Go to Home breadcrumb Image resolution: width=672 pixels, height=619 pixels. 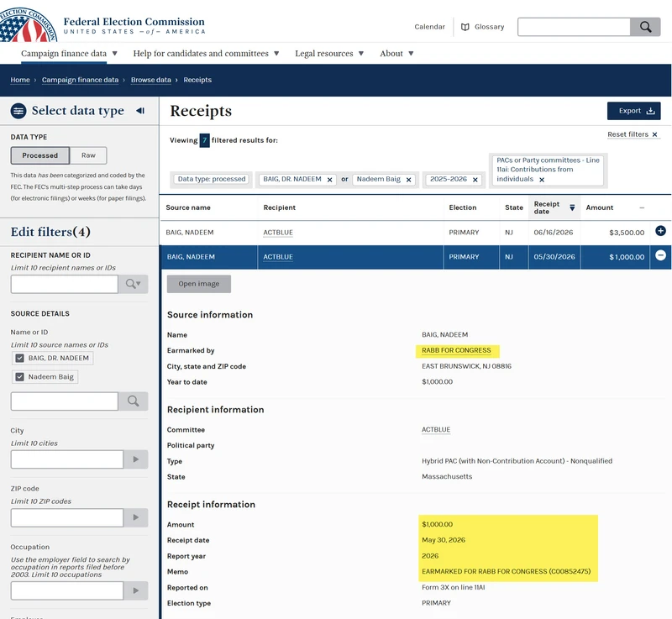pos(20,80)
